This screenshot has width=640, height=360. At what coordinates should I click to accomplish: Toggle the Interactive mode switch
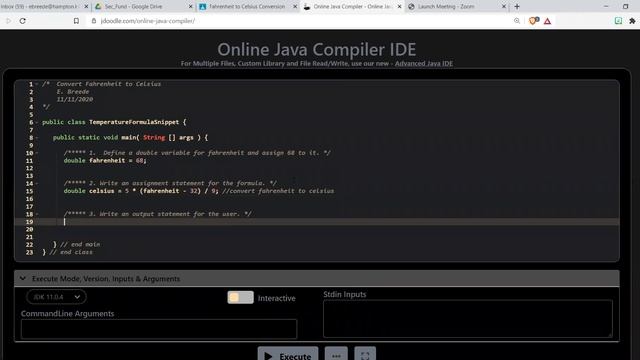tap(240, 298)
